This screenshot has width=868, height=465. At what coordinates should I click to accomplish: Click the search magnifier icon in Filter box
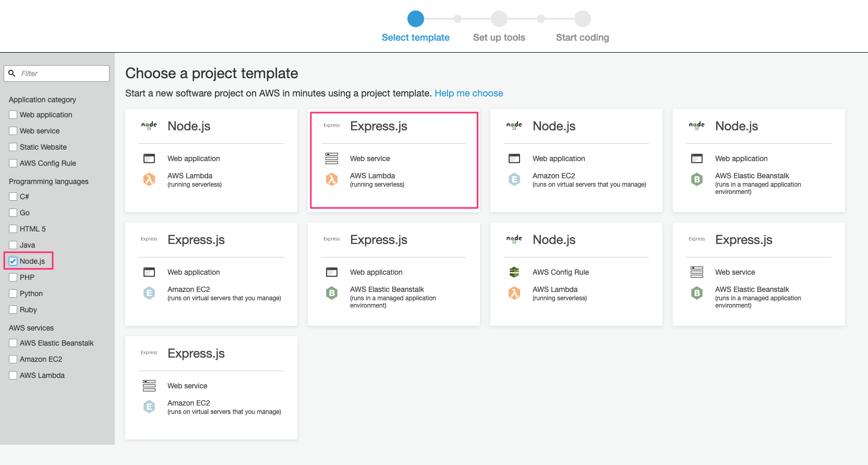[12, 74]
